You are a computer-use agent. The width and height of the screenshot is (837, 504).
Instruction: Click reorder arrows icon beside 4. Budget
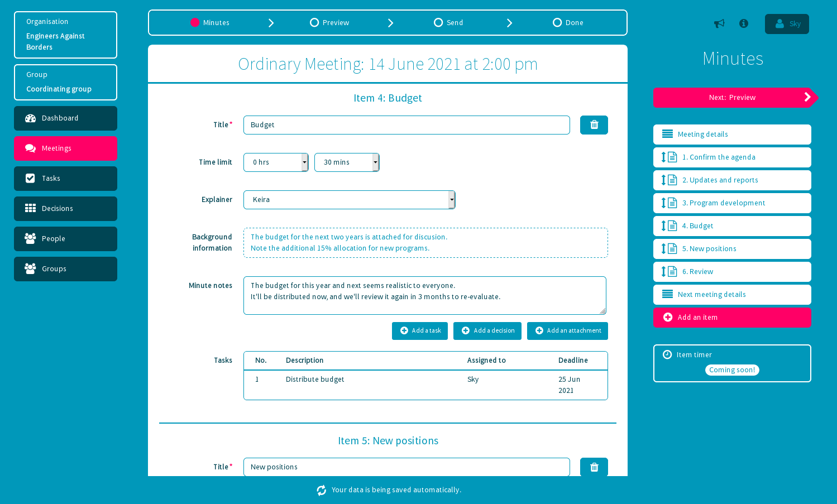664,226
